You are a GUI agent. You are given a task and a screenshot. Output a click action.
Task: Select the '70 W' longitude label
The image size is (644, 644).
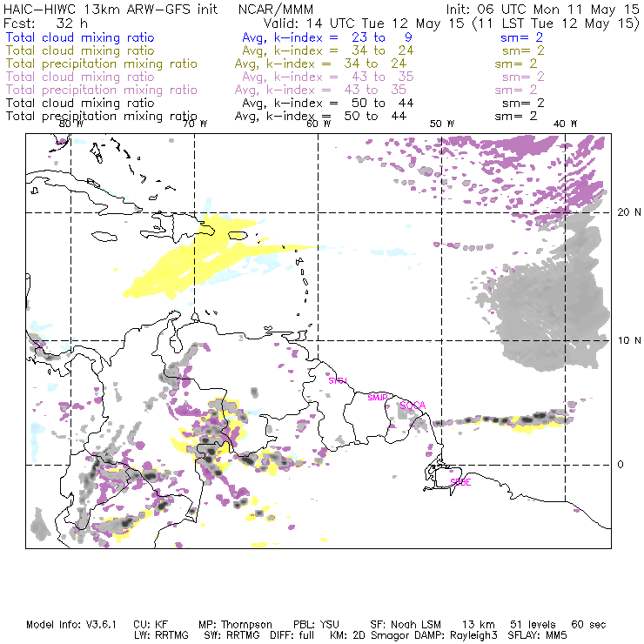point(195,124)
